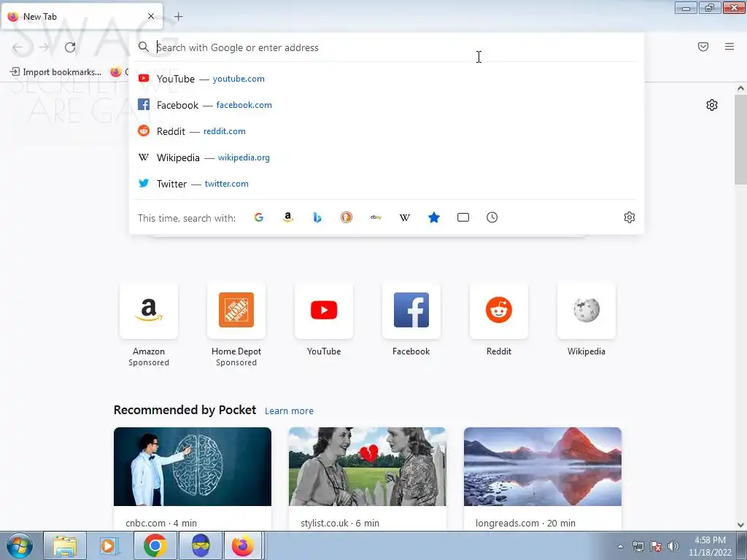Search this time with eBay icon
This screenshot has width=747, height=560.
tap(376, 217)
